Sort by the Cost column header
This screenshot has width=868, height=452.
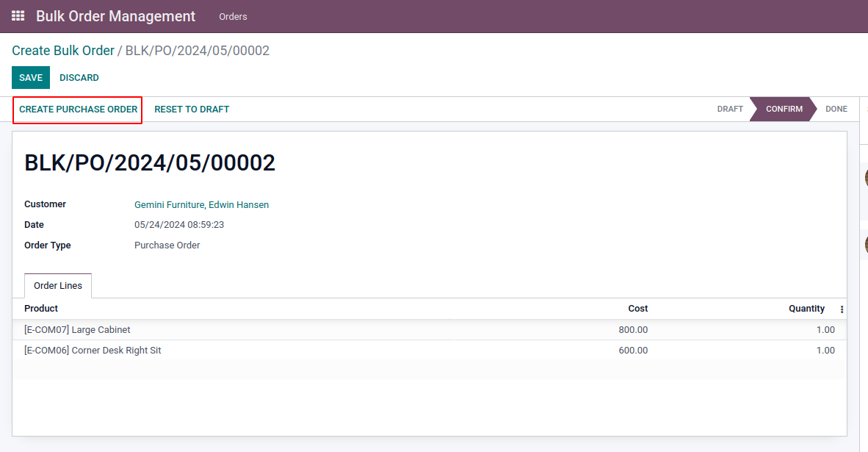(637, 309)
